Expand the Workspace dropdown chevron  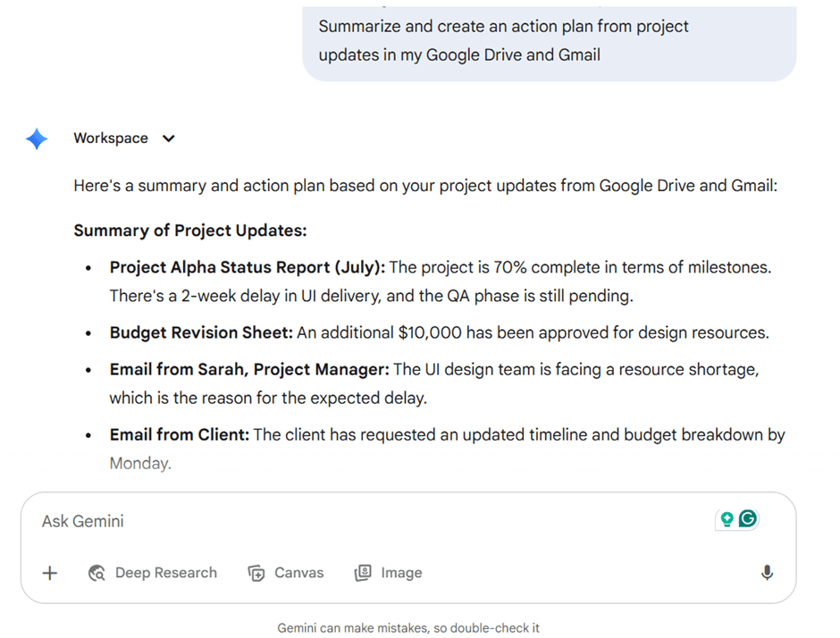168,139
